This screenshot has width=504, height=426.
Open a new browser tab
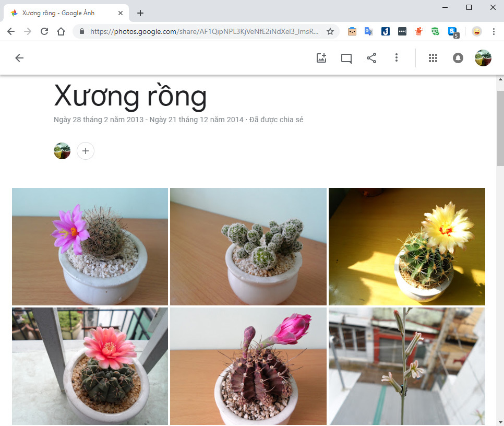140,13
